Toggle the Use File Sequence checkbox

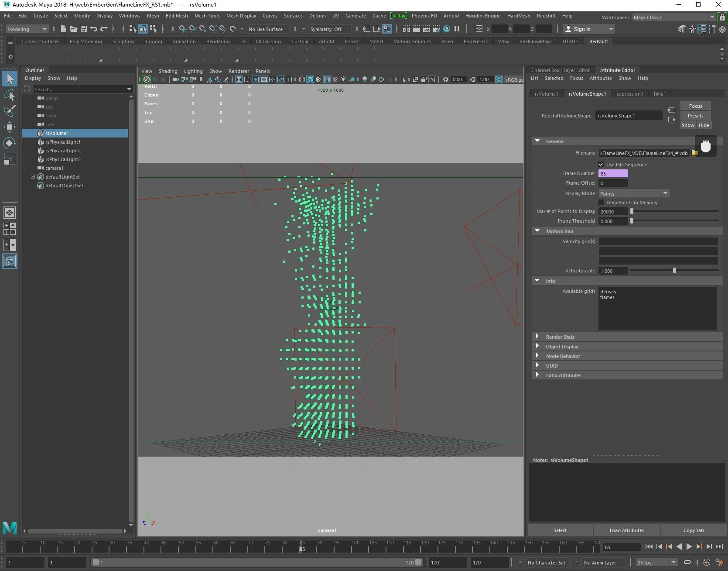602,165
